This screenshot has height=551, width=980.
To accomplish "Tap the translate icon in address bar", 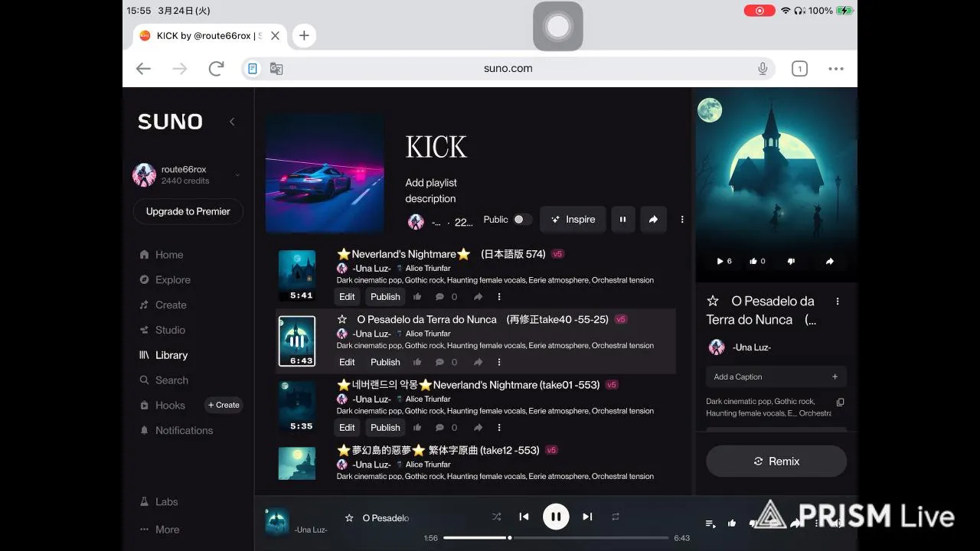I will coord(276,69).
